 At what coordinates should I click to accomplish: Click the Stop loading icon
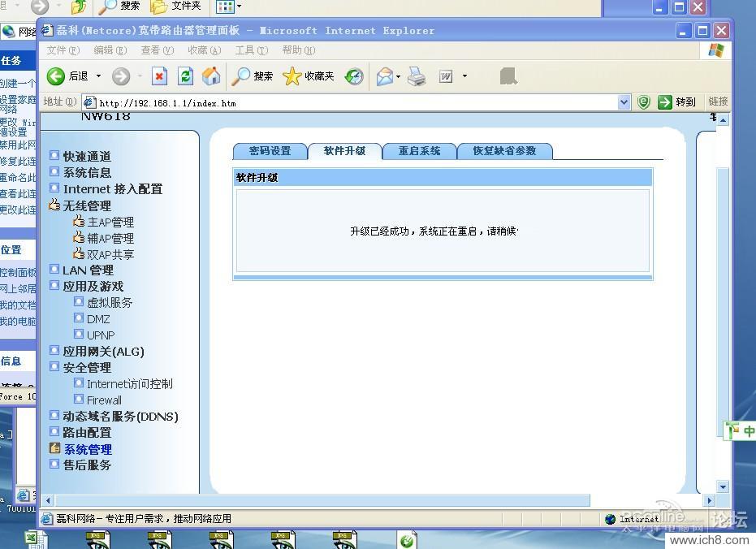tap(159, 76)
